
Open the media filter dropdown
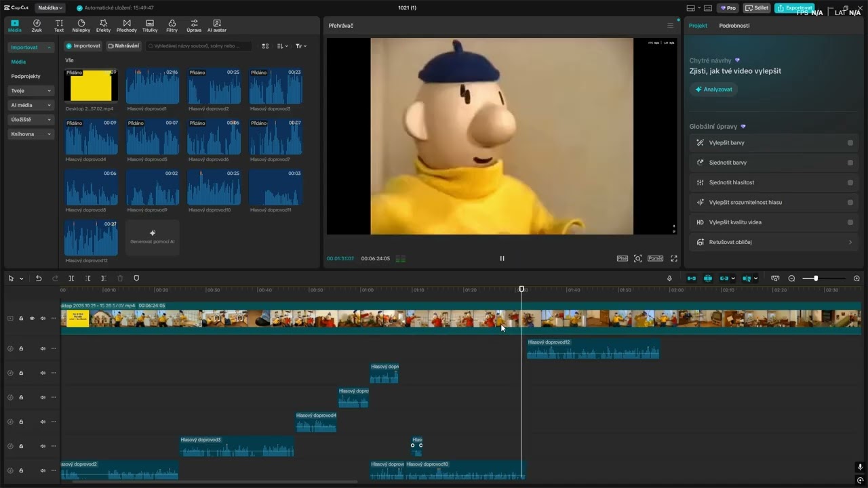[x=301, y=46]
